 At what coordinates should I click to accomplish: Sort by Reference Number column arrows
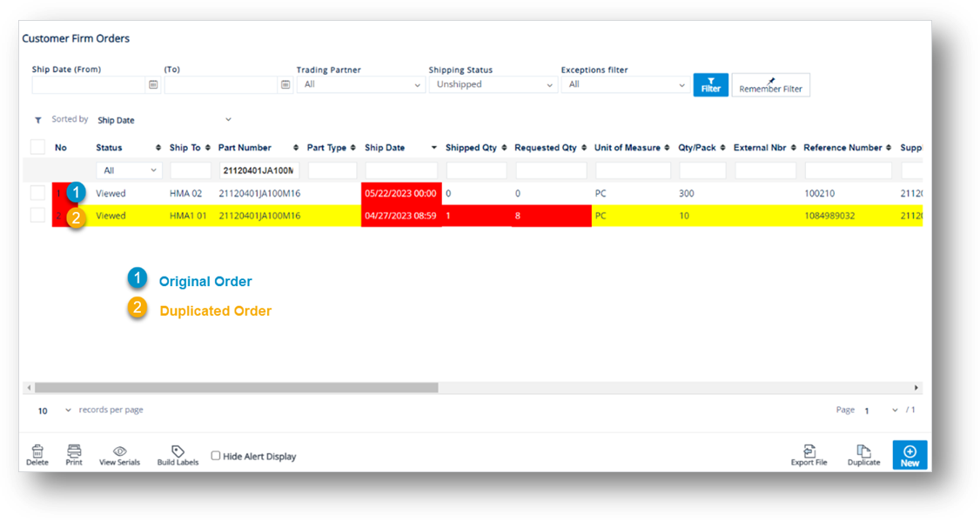(x=888, y=148)
